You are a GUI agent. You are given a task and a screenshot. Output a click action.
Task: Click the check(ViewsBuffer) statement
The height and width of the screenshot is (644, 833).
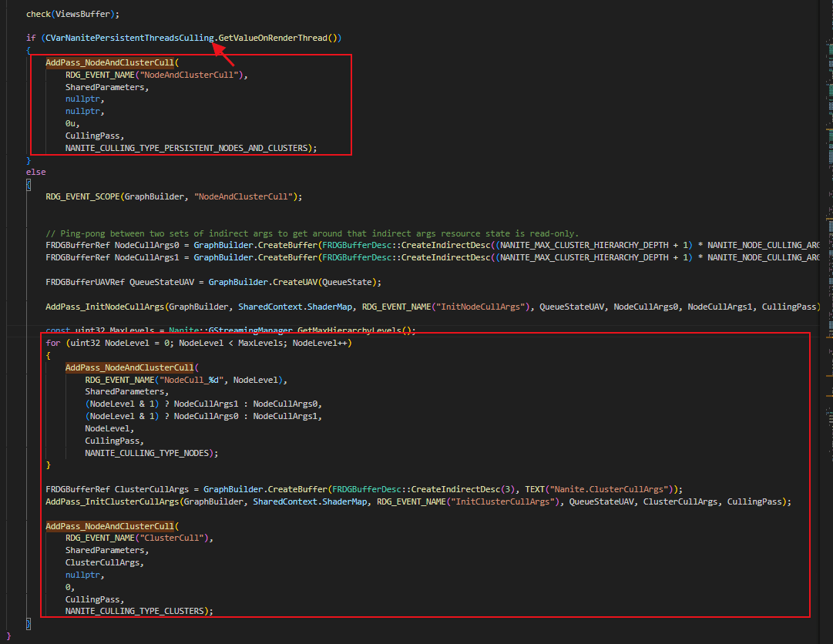coord(72,14)
